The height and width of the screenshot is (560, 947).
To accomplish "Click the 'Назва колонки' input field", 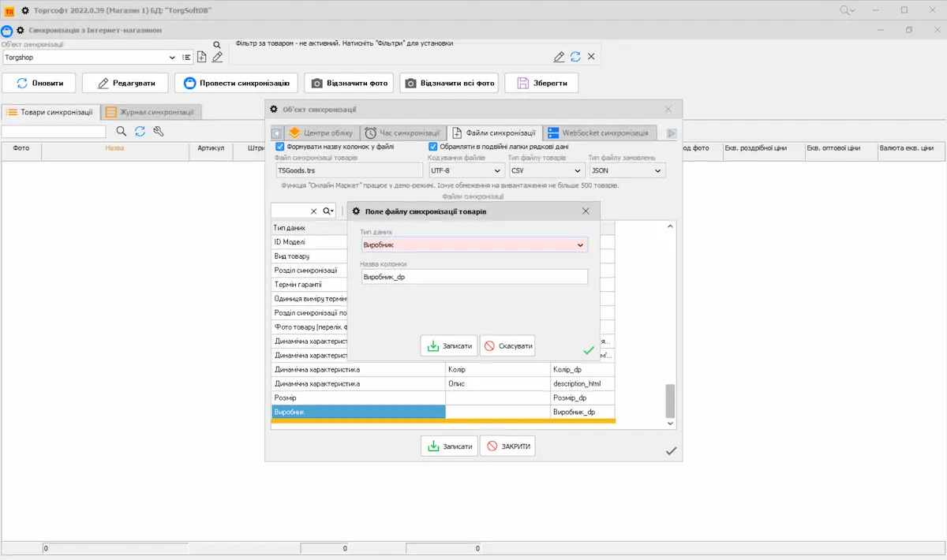I will point(473,277).
